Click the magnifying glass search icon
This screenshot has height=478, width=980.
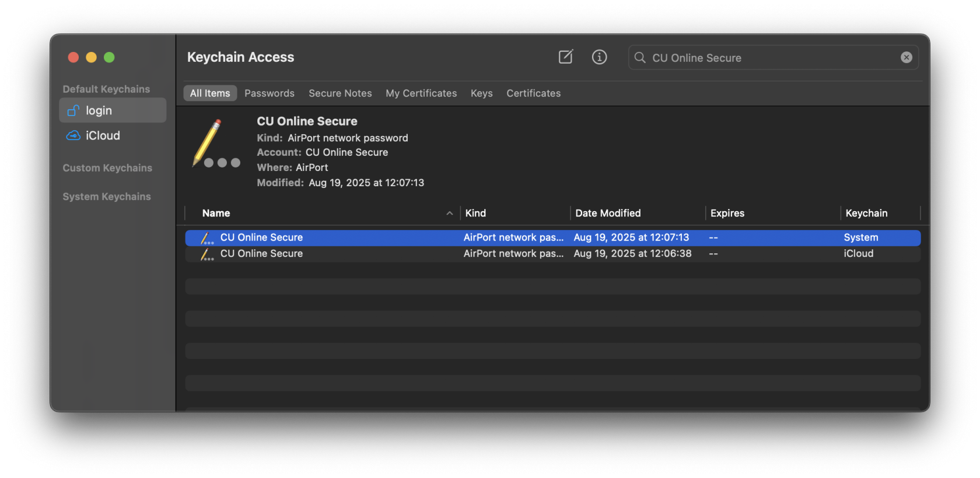(x=640, y=58)
